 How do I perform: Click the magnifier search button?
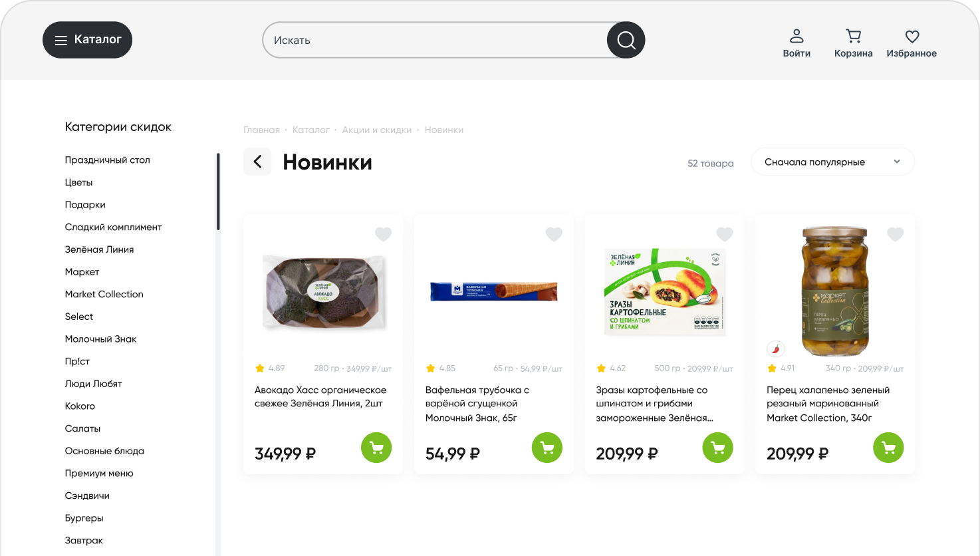[626, 41]
